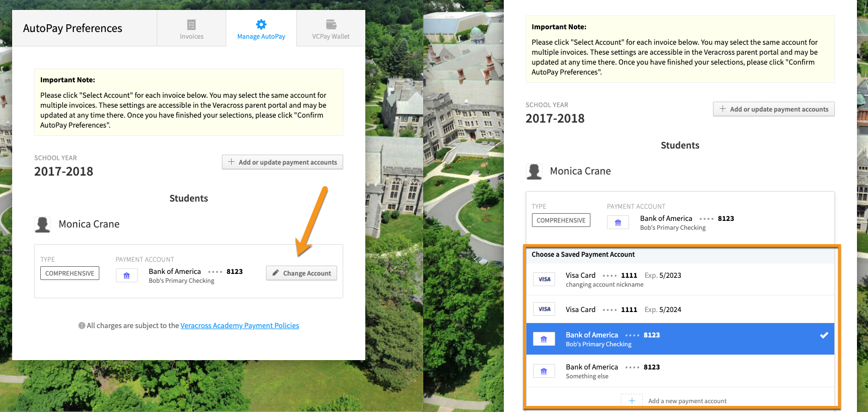Open the Veracross Academy Payment Policies link
The image size is (868, 412).
pyautogui.click(x=239, y=326)
